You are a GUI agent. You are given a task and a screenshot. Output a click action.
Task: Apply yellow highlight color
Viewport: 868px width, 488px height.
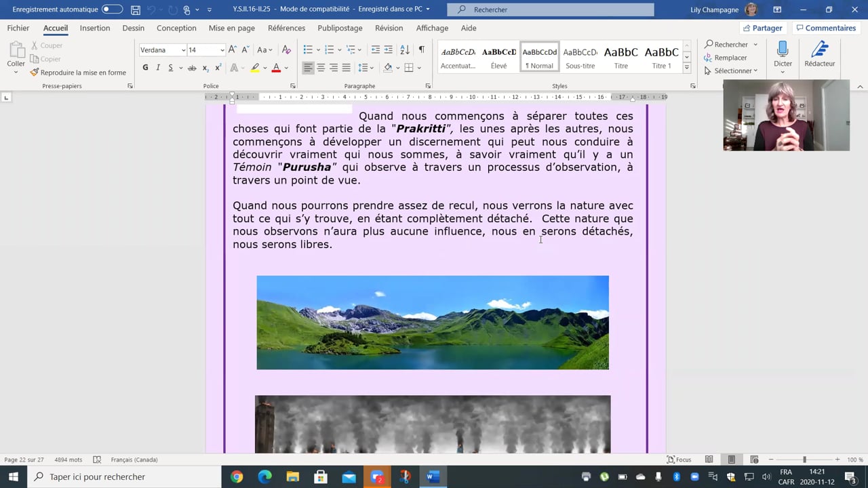pyautogui.click(x=255, y=68)
